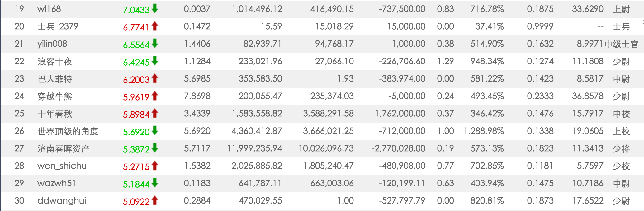The width and height of the screenshot is (644, 211).
Task: Click green down arrow beside 5.6920
Action: (x=155, y=131)
